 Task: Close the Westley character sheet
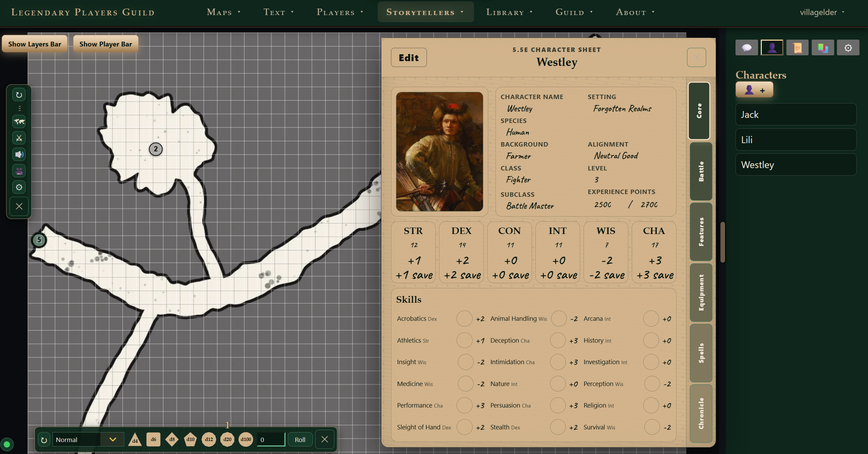point(696,57)
